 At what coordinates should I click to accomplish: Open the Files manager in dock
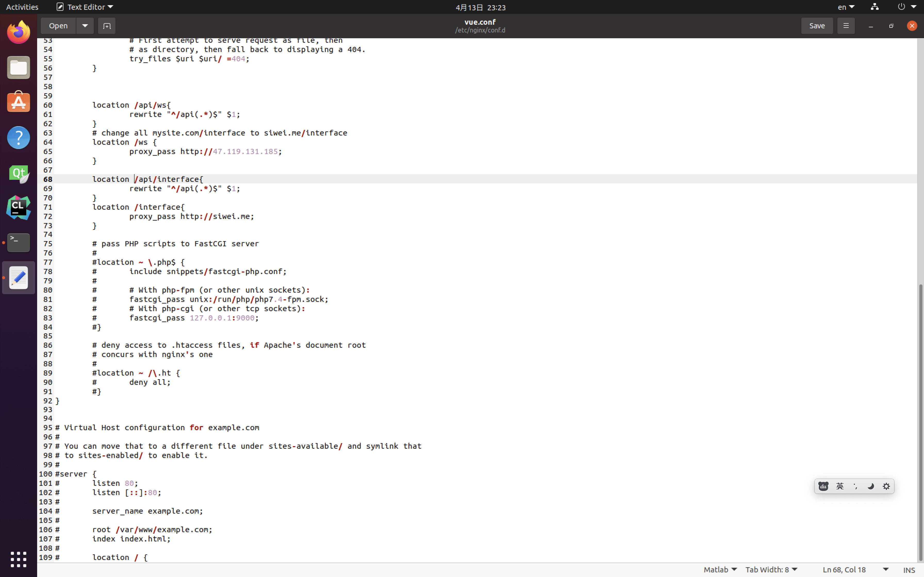18,68
